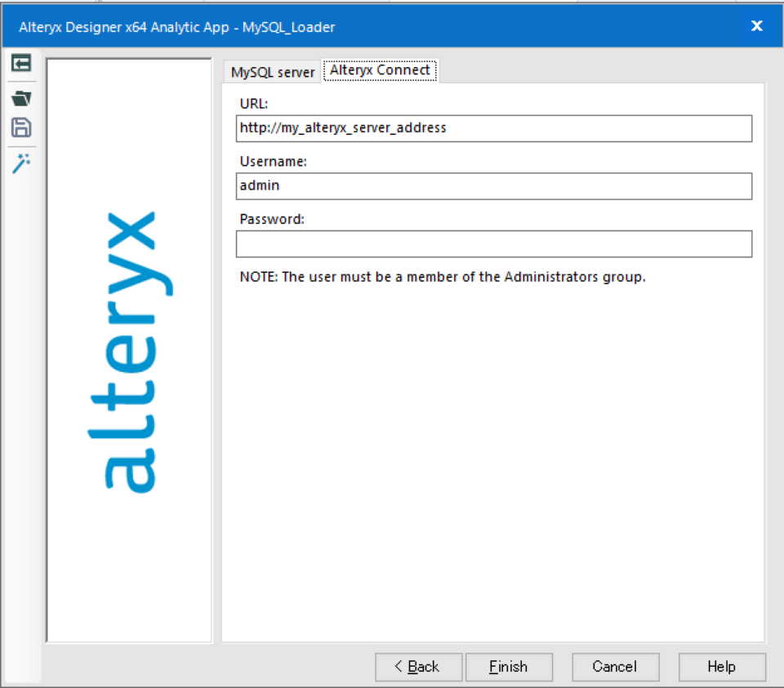Click the magic wand icon in sidebar
The width and height of the screenshot is (784, 688).
pyautogui.click(x=21, y=163)
